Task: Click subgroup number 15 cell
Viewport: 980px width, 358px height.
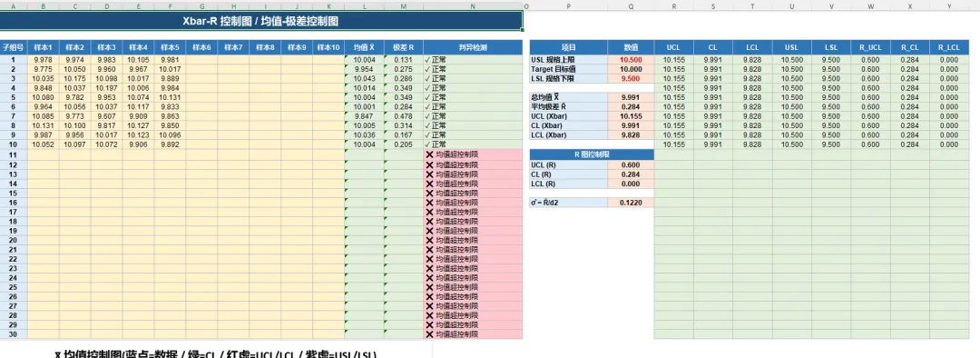Action: (x=13, y=193)
